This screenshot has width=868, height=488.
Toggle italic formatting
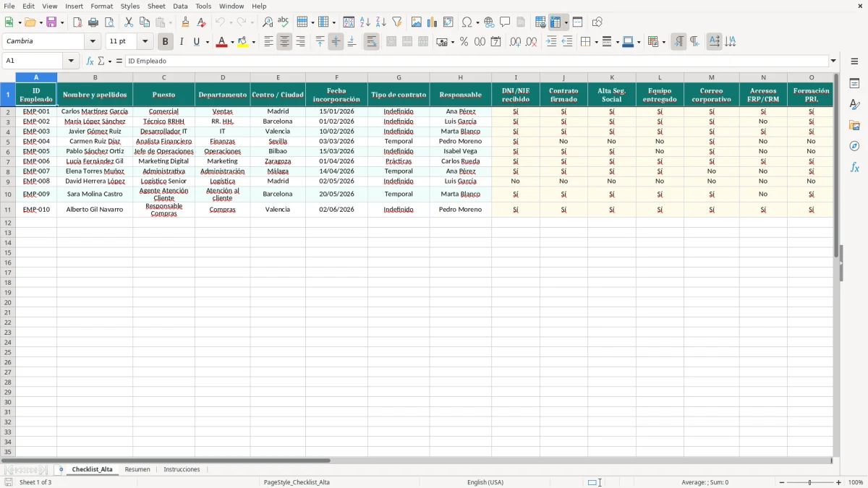(x=182, y=42)
